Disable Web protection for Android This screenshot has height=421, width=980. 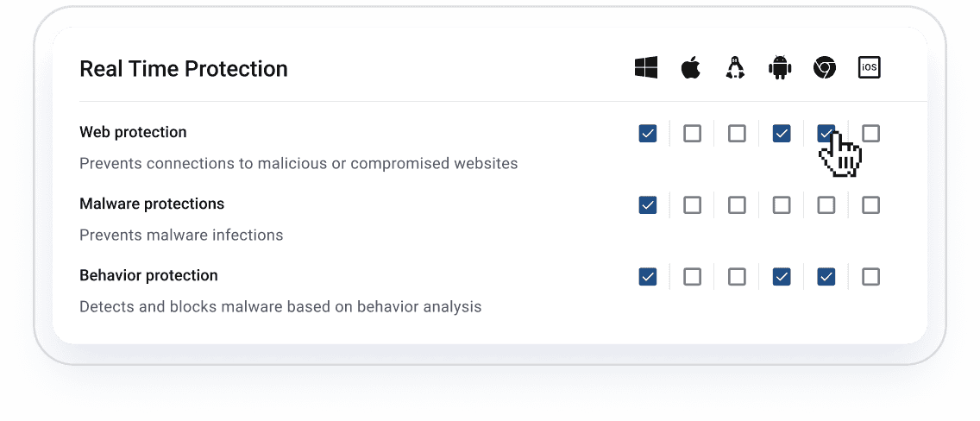coord(782,133)
